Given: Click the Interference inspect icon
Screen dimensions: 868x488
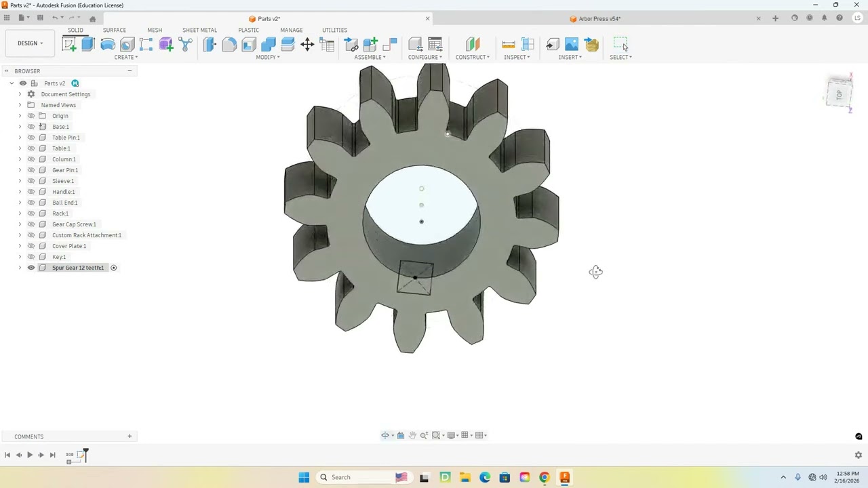Looking at the screenshot, I should (x=528, y=45).
